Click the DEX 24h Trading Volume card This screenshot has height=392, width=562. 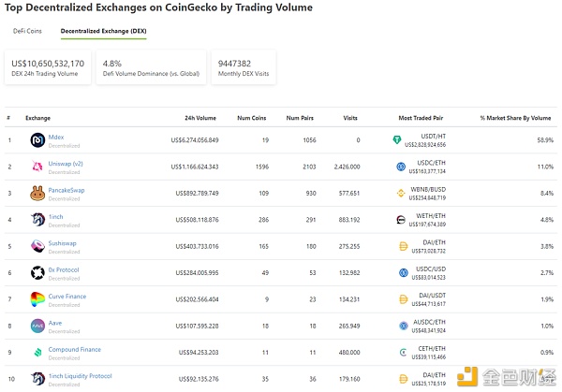pyautogui.click(x=48, y=68)
